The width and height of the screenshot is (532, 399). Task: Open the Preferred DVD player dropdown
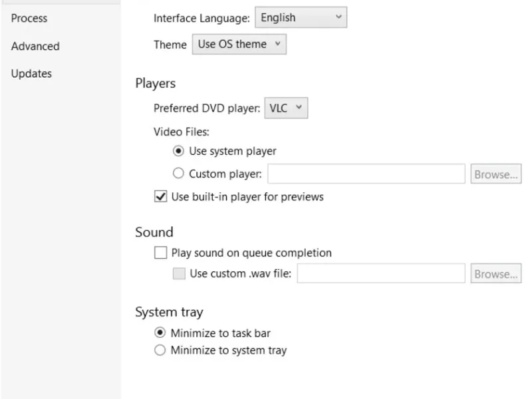[287, 108]
